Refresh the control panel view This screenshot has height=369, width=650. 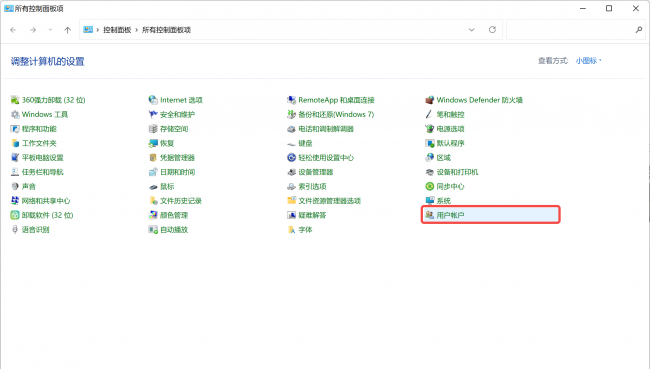(x=492, y=30)
